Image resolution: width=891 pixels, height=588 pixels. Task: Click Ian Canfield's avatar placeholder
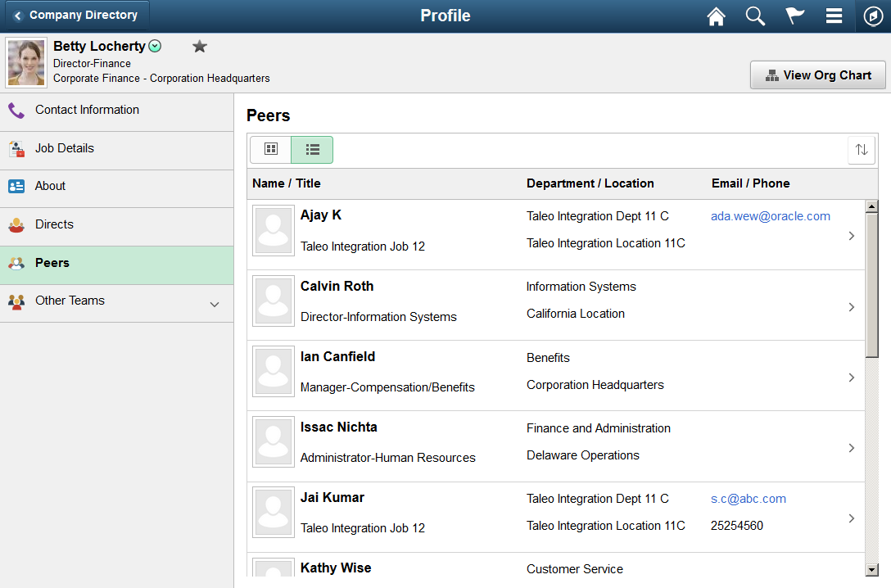point(274,372)
